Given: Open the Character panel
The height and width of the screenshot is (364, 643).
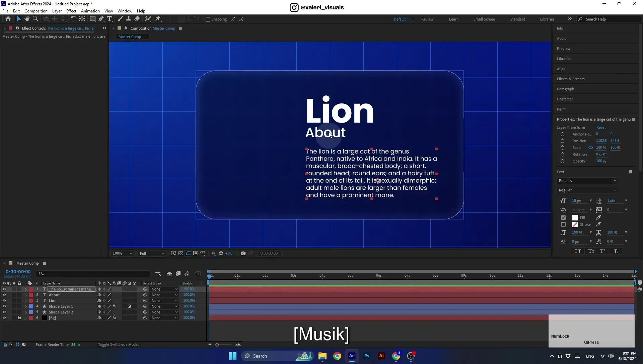Looking at the screenshot, I should tap(565, 99).
